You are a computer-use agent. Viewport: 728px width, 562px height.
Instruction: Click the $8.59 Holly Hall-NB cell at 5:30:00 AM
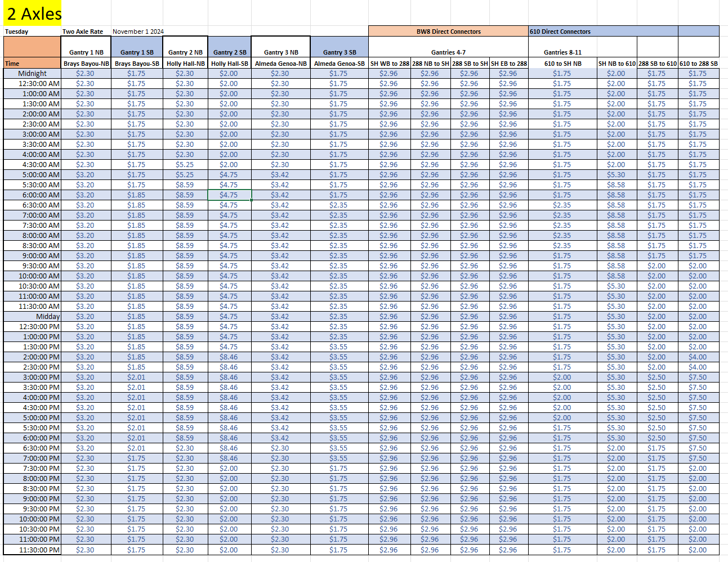[x=185, y=185]
